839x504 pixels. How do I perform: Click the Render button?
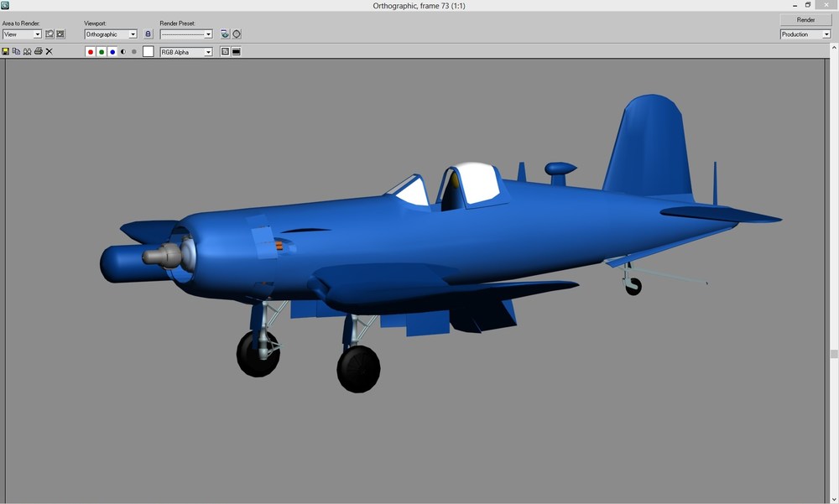[805, 20]
